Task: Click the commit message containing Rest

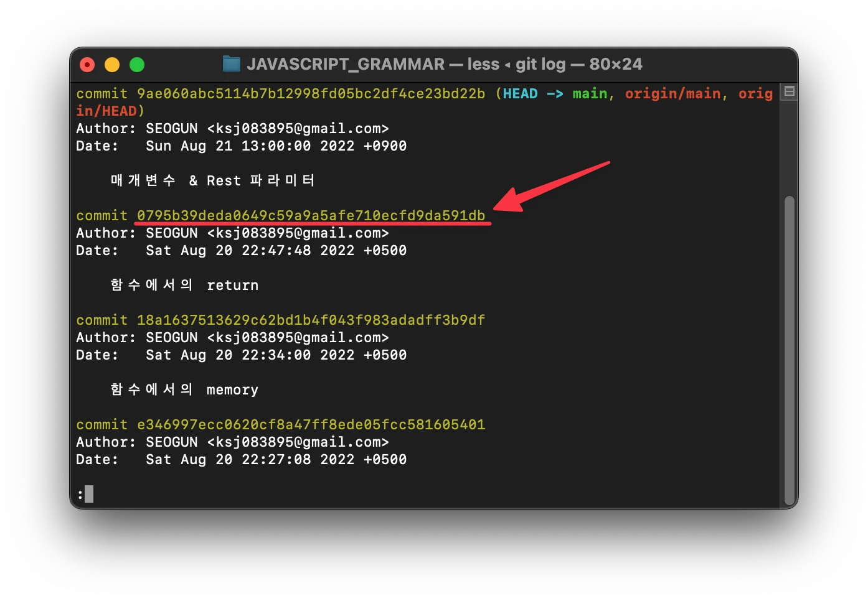Action: point(213,181)
